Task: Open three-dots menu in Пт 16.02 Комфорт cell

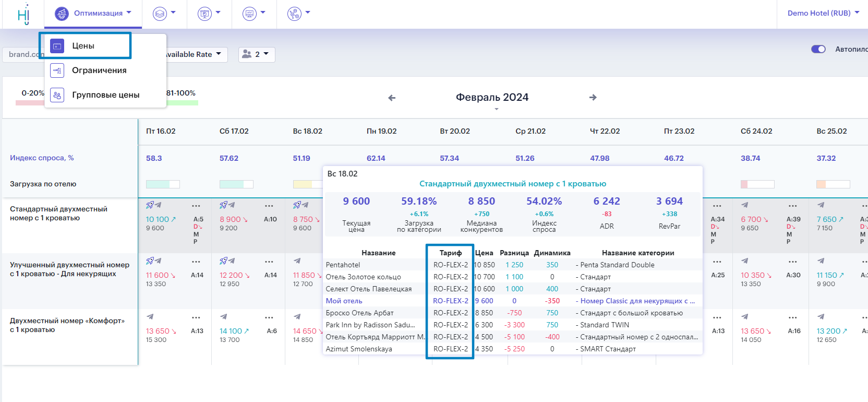Action: 196,318
